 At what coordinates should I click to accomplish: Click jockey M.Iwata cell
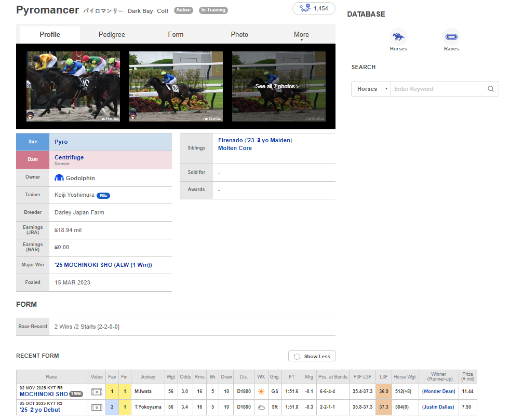pos(148,391)
